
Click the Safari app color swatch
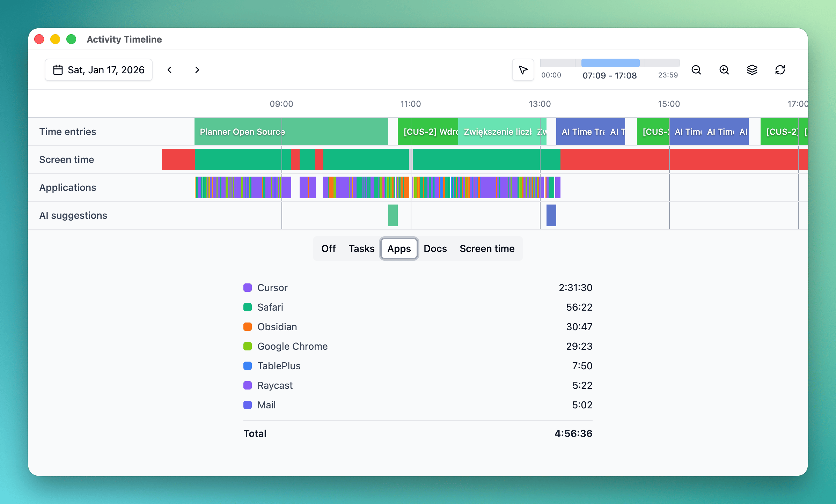point(248,307)
